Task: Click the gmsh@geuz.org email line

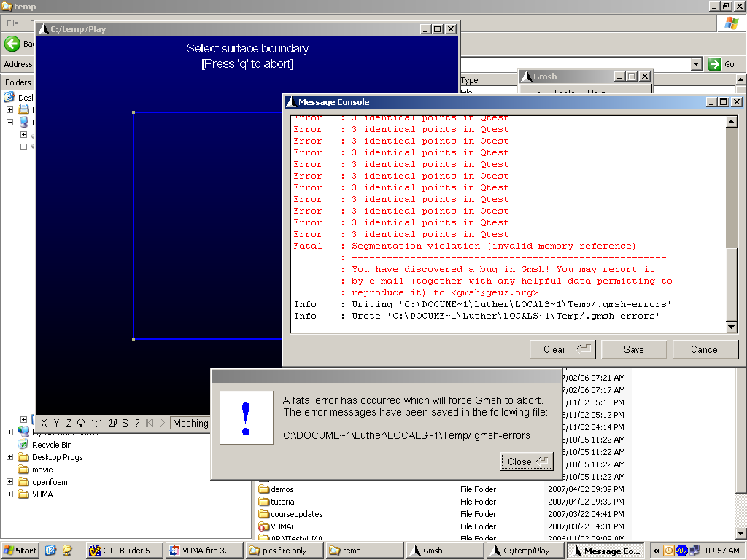Action: 444,292
